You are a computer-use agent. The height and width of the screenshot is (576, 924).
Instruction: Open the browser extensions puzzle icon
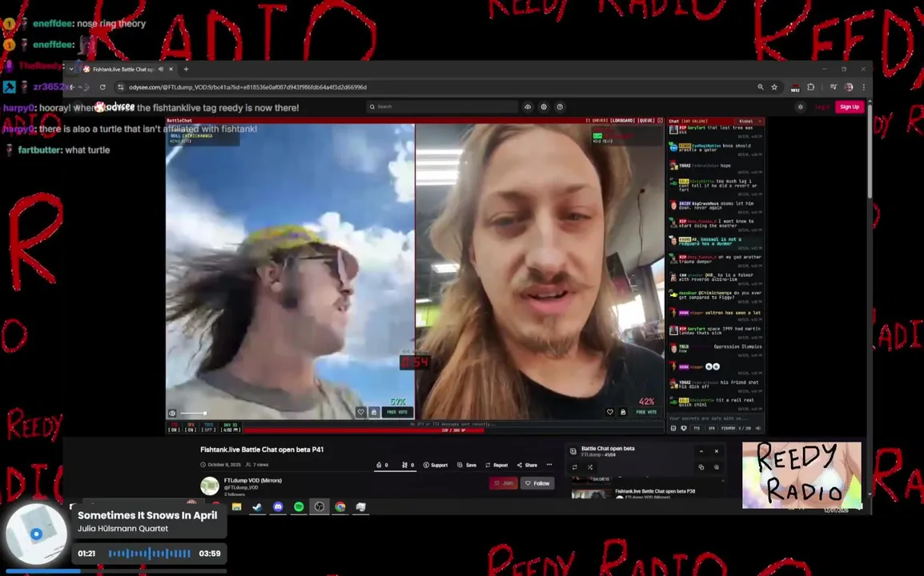(x=811, y=87)
